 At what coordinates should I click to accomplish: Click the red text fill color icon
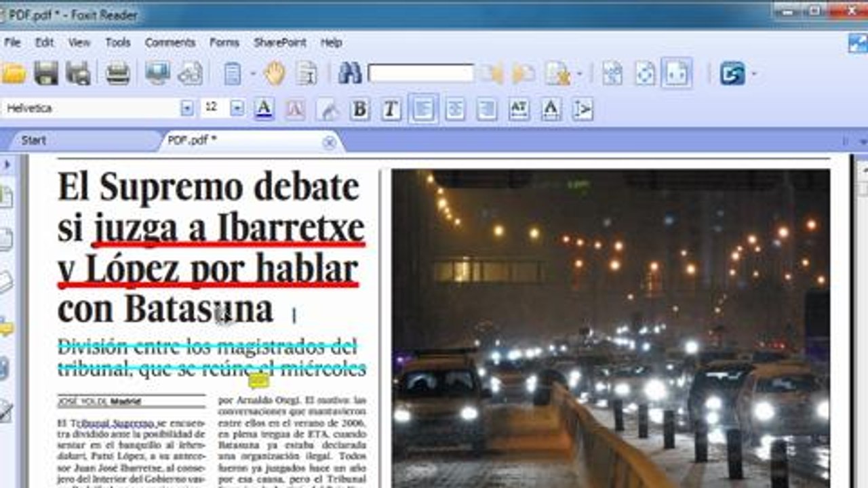(x=295, y=108)
